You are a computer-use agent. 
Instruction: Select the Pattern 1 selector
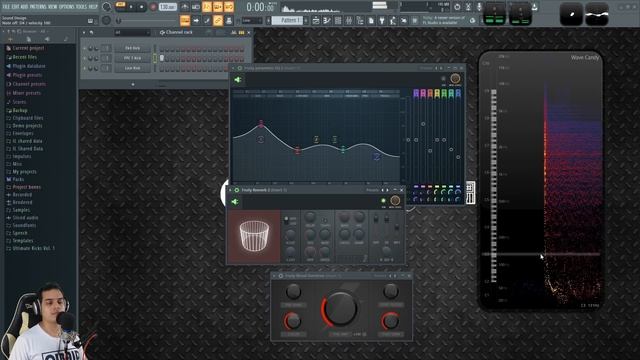[287, 20]
